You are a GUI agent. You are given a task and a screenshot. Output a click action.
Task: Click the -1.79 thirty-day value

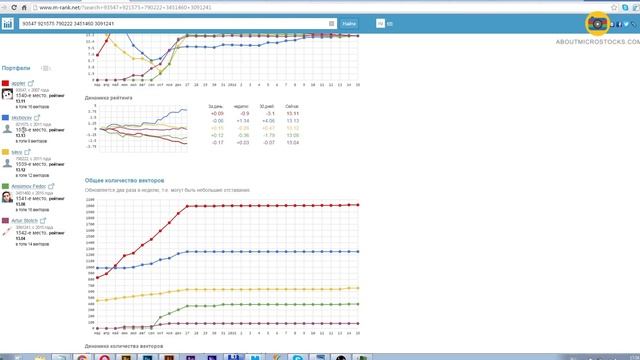(269, 135)
